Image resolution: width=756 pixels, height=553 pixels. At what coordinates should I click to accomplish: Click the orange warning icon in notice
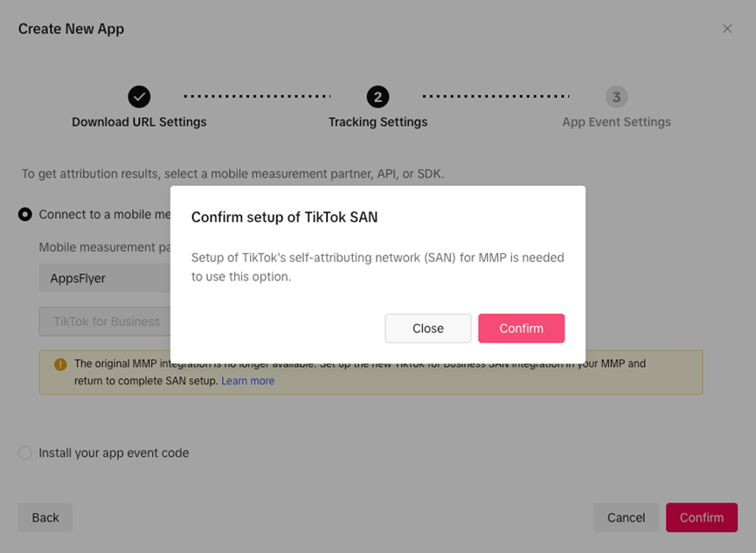point(60,364)
